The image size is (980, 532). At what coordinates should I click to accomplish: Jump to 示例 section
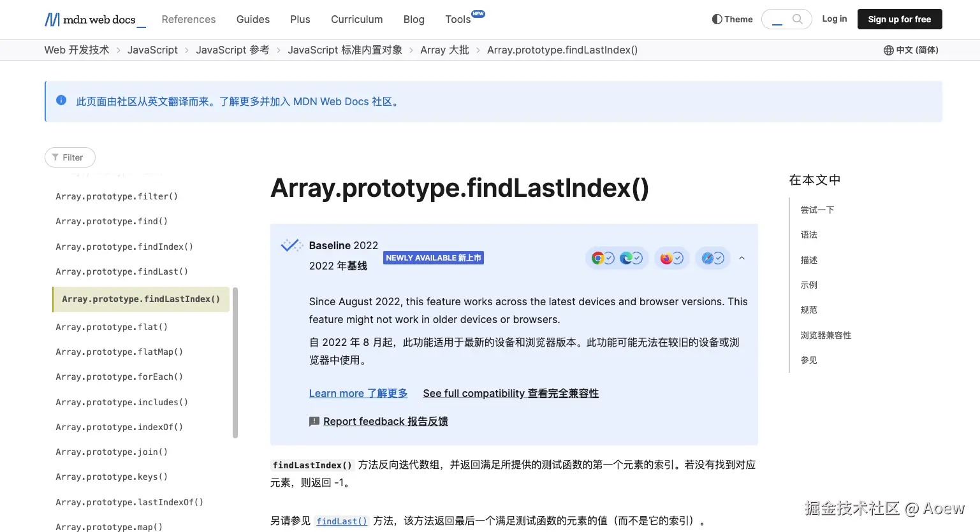point(809,285)
